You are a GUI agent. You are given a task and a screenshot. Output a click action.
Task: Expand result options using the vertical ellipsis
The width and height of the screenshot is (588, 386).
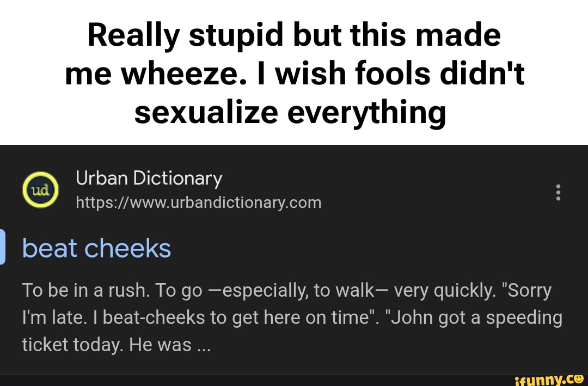tap(559, 192)
